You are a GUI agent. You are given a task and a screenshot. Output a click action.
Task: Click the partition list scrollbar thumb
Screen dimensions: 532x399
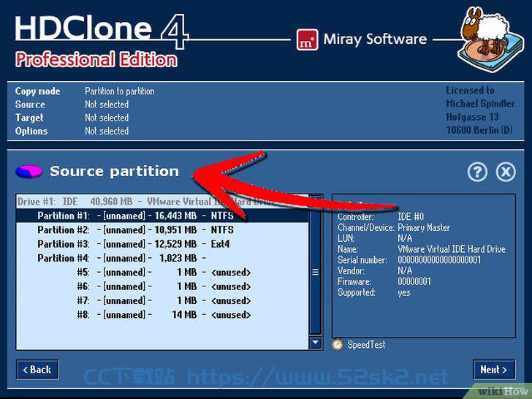point(315,272)
